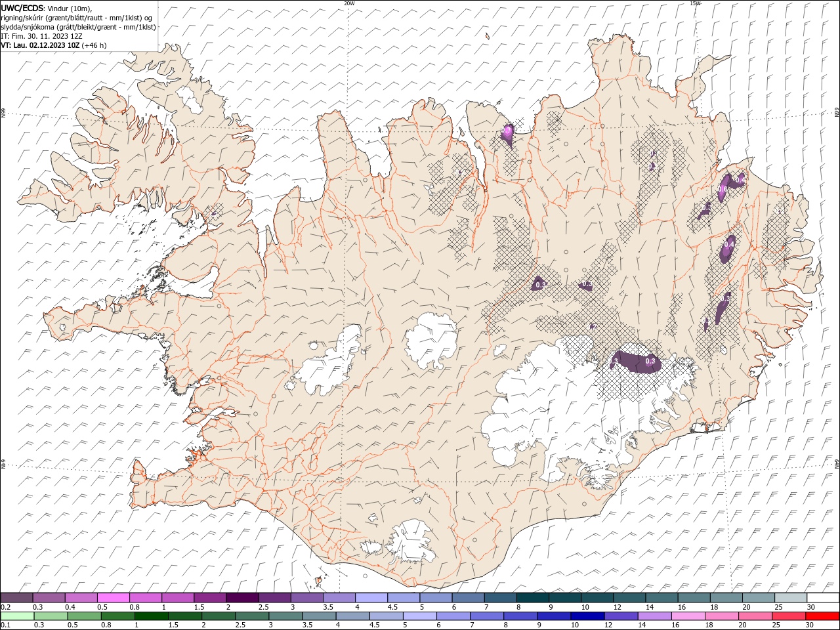The width and height of the screenshot is (840, 630).
Task: Pick the white 30 swatch
Action: coord(822,598)
